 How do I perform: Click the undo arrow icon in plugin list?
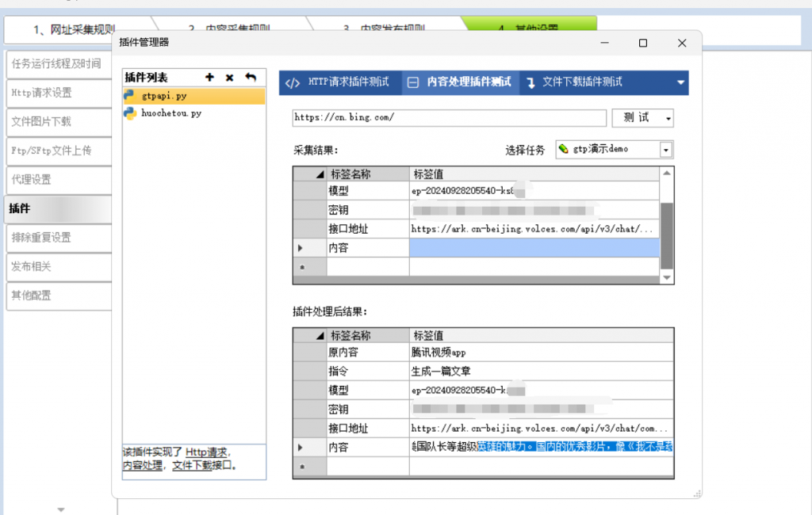click(x=251, y=78)
